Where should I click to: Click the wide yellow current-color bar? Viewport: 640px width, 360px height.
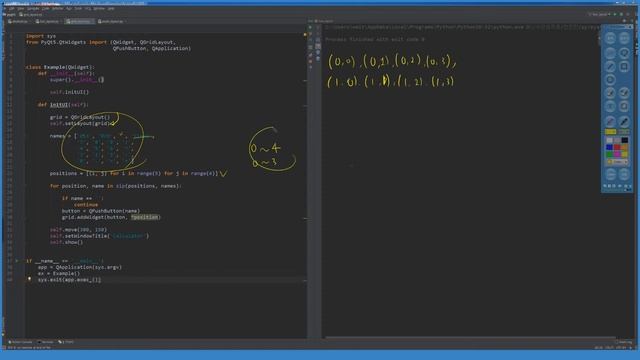[611, 132]
